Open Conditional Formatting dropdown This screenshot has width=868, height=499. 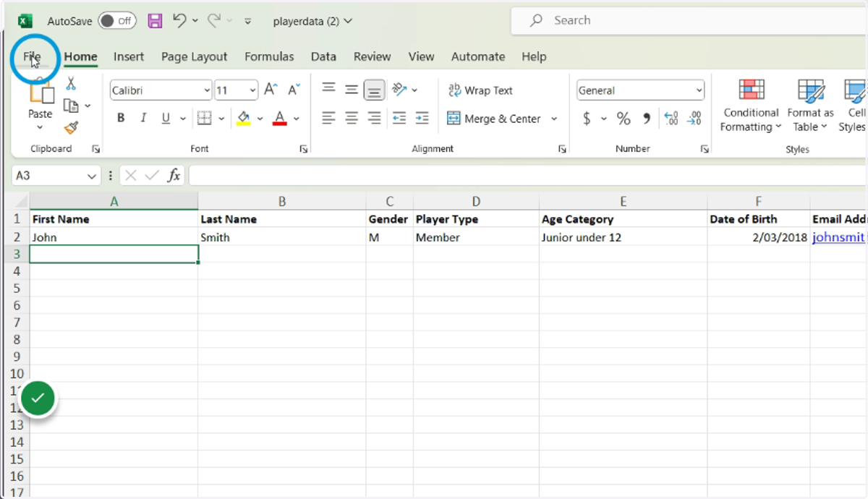click(751, 107)
